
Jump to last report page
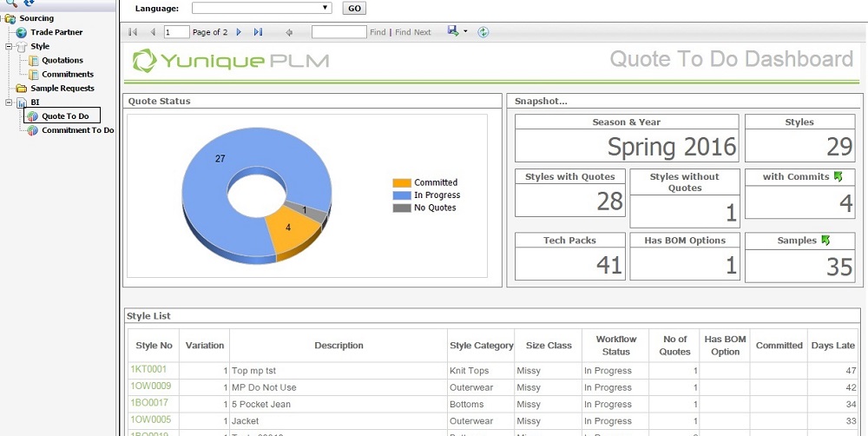coord(258,32)
